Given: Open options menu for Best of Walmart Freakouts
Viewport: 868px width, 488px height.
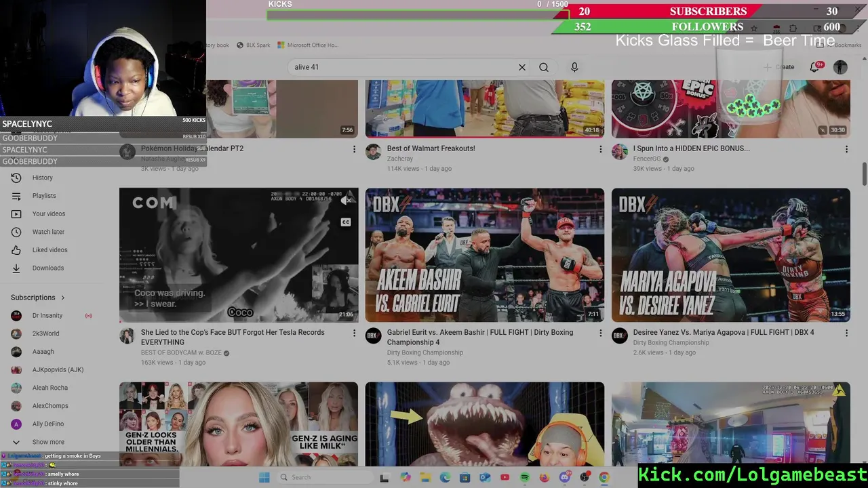Looking at the screenshot, I should (600, 148).
